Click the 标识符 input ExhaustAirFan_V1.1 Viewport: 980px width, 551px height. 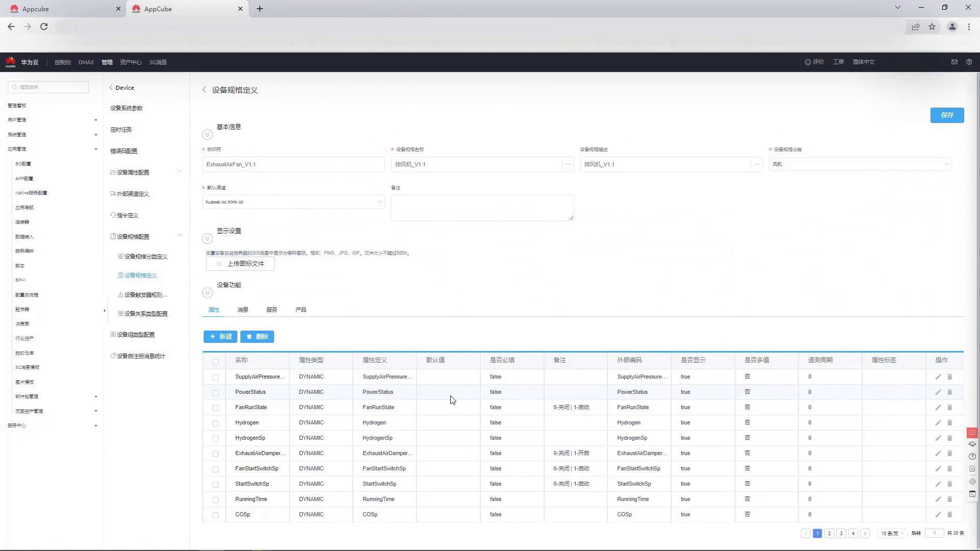tap(293, 164)
